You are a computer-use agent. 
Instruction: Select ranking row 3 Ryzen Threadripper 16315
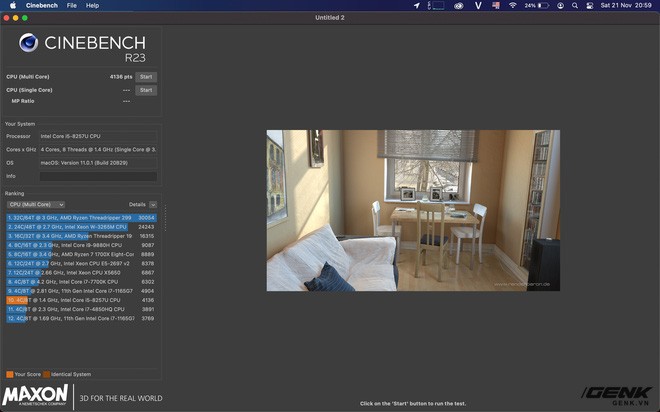point(82,236)
